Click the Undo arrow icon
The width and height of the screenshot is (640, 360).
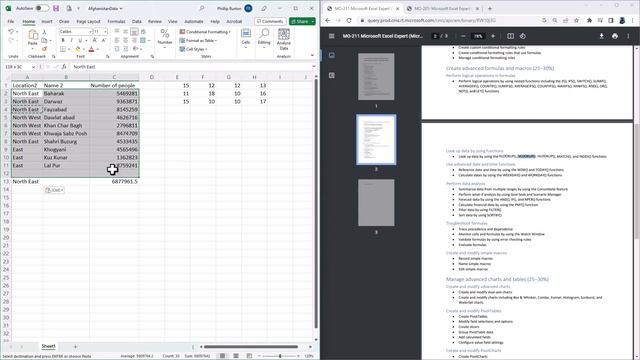[x=11, y=31]
